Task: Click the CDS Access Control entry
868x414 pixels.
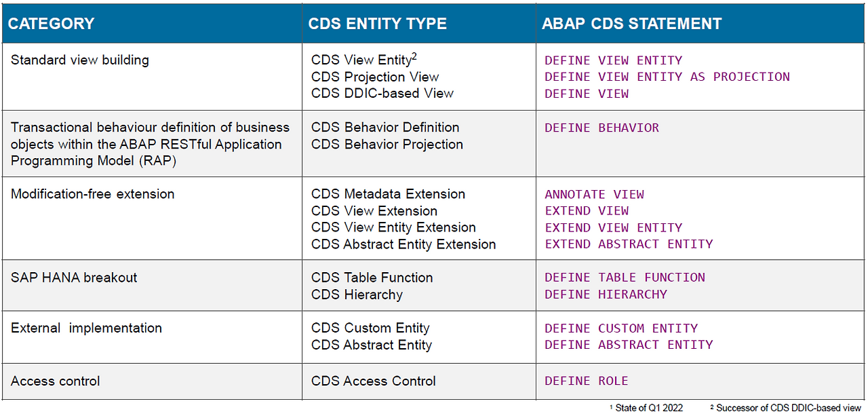Action: (374, 381)
